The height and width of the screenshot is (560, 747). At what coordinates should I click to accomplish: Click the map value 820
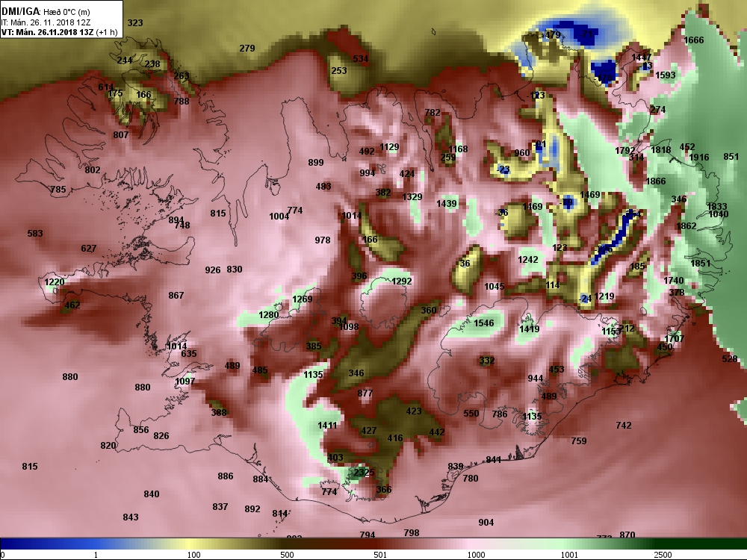108,446
